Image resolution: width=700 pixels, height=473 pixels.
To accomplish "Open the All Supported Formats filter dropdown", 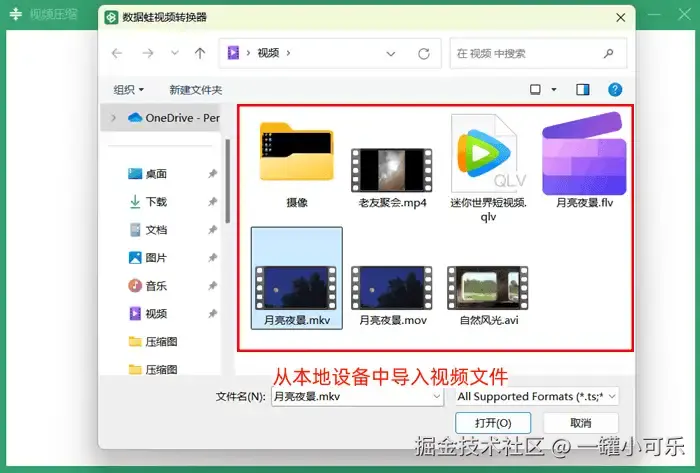I will [x=537, y=396].
